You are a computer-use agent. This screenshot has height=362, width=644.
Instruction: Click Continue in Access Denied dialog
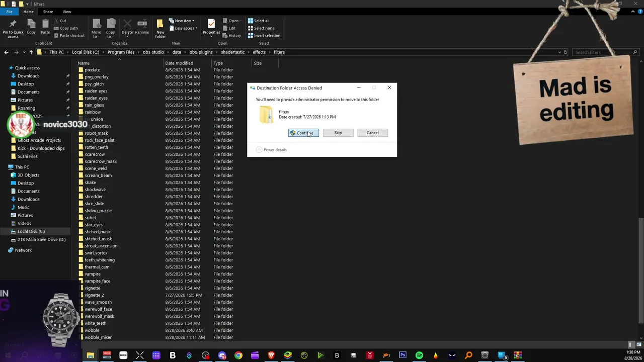303,133
